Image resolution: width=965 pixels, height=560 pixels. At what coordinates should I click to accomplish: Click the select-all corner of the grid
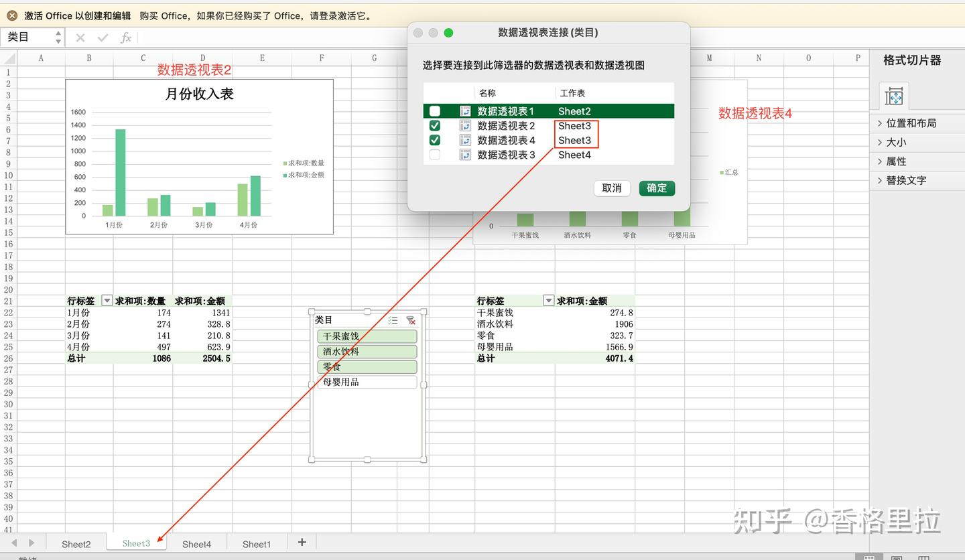click(8, 58)
